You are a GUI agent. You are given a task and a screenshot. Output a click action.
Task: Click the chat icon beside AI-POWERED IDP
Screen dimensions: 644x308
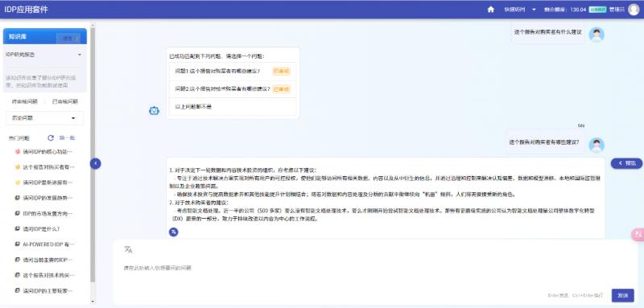click(x=17, y=244)
